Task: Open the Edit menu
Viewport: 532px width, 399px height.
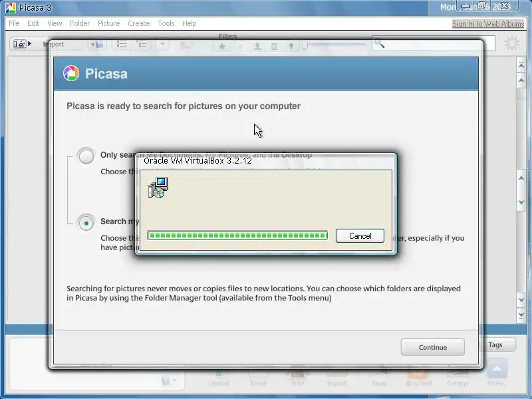Action: tap(33, 23)
